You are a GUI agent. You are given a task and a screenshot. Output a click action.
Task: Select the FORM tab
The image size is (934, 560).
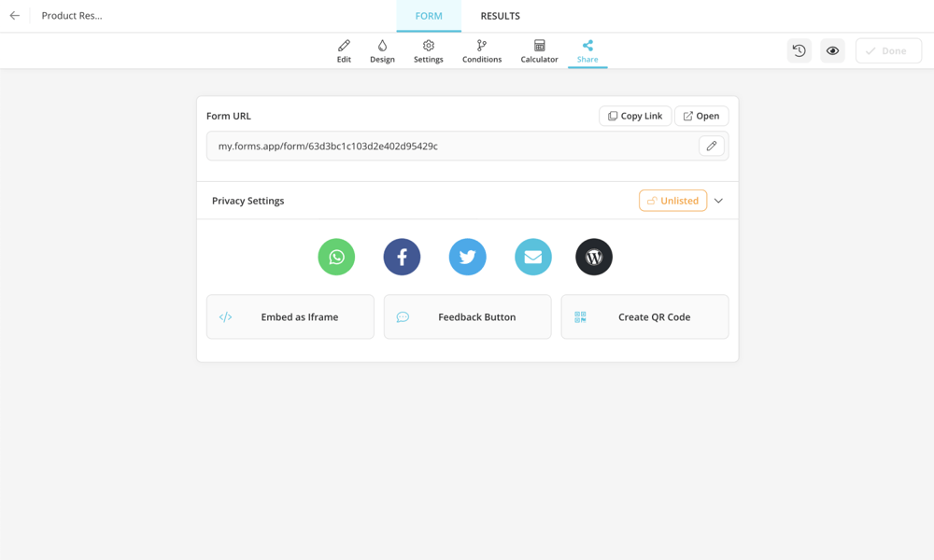pos(429,16)
